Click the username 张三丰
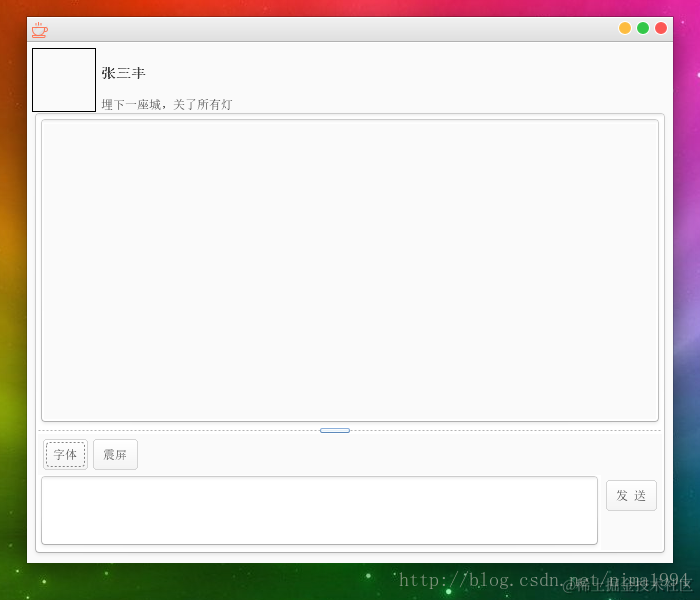The width and height of the screenshot is (700, 600). (x=123, y=73)
